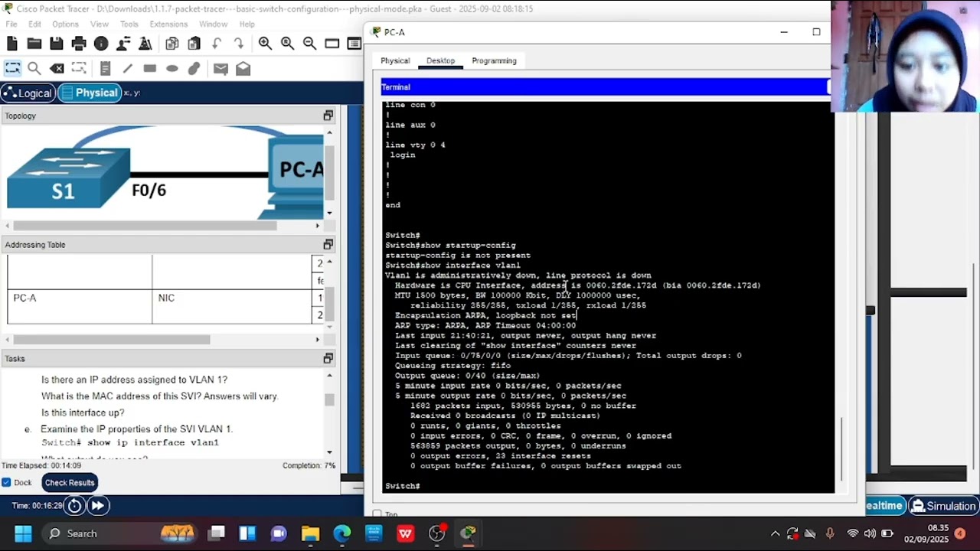Open the File menu
This screenshot has width=980, height=551.
click(11, 24)
